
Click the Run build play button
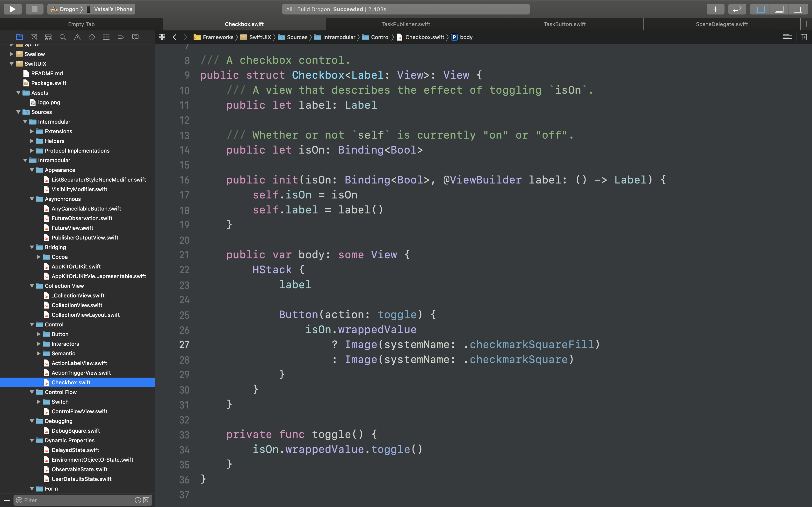(x=12, y=9)
